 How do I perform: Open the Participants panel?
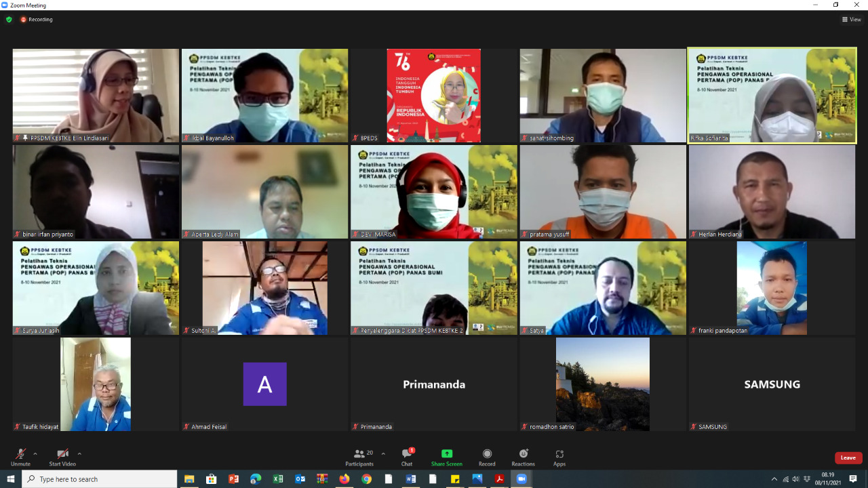click(359, 457)
